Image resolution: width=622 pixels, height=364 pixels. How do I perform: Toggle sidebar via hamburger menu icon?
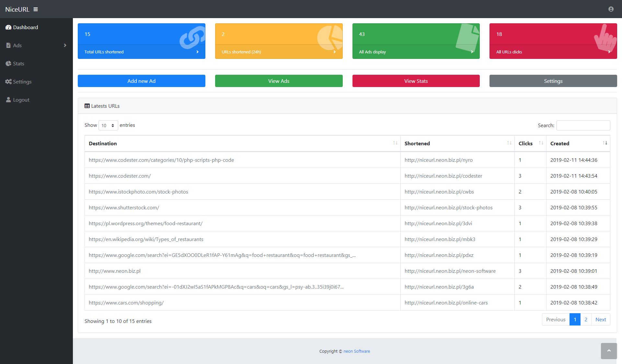click(36, 9)
